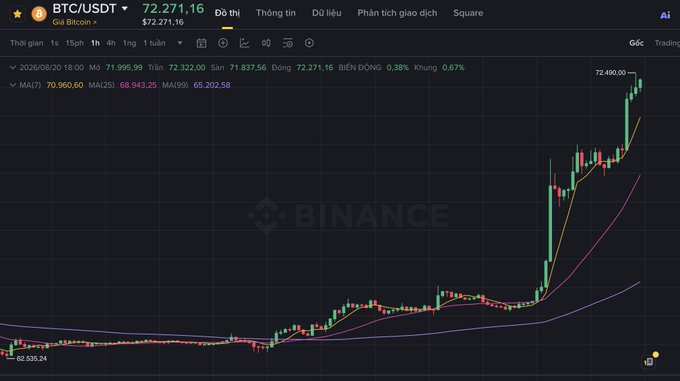Click the candlestick chart type icon
The height and width of the screenshot is (381, 680).
tap(266, 43)
